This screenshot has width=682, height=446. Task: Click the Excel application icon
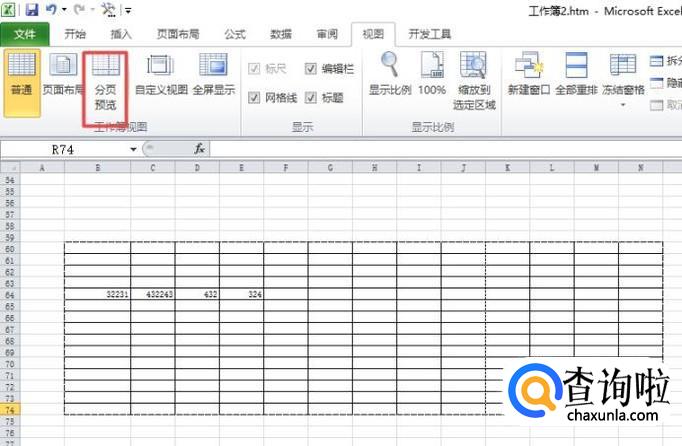coord(8,10)
